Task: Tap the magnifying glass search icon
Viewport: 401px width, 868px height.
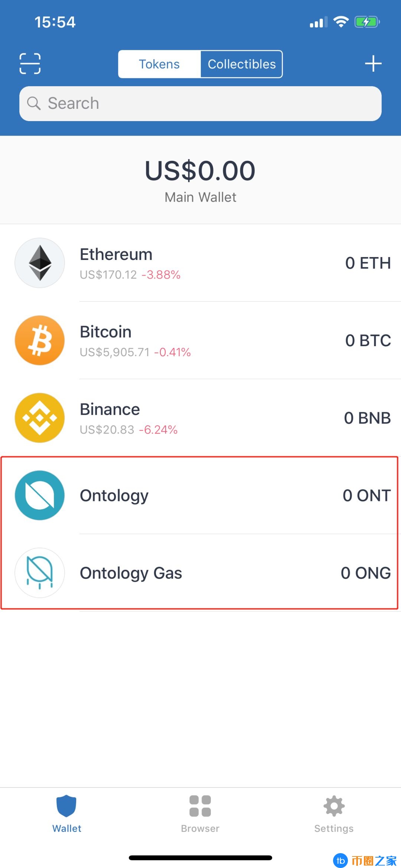Action: coord(34,104)
